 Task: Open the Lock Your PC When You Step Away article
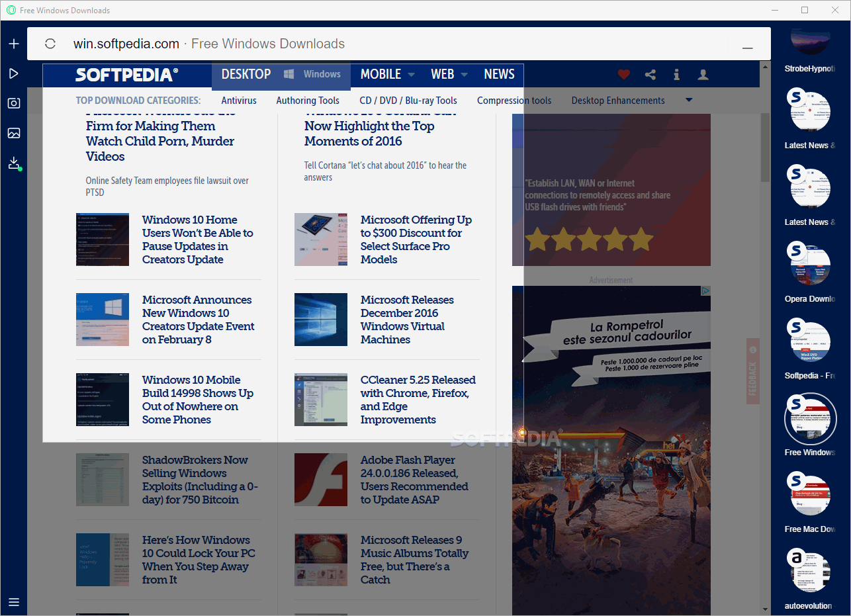click(x=199, y=560)
